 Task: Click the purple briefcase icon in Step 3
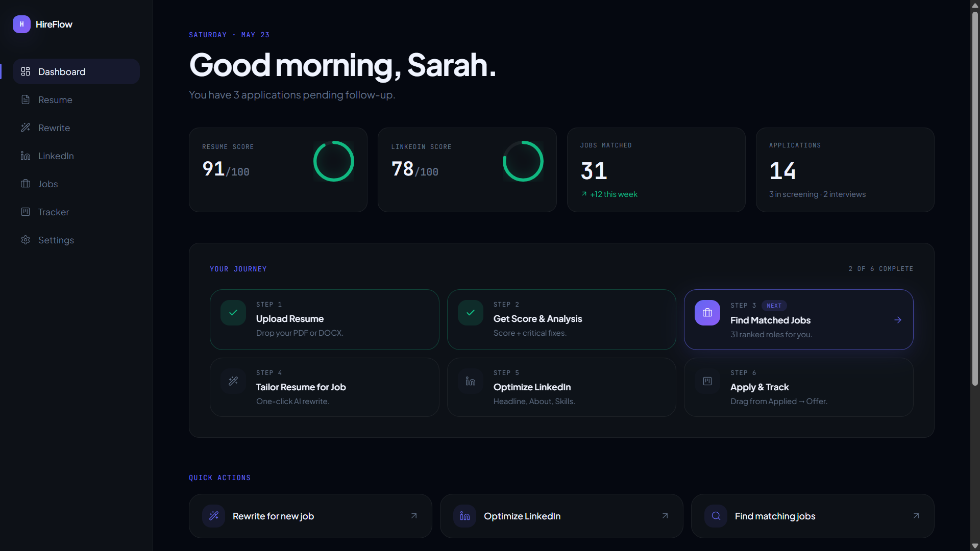707,313
